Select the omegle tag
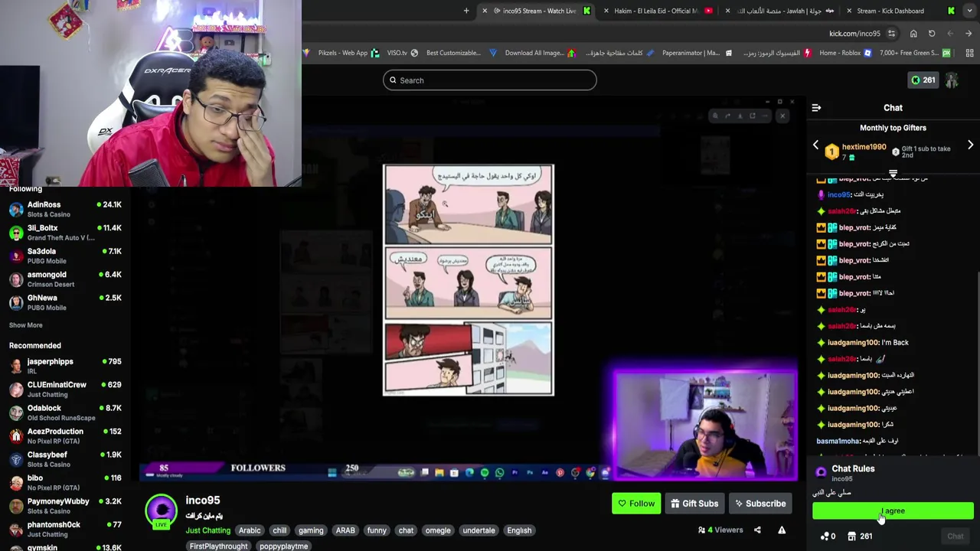This screenshot has height=551, width=980. [438, 530]
